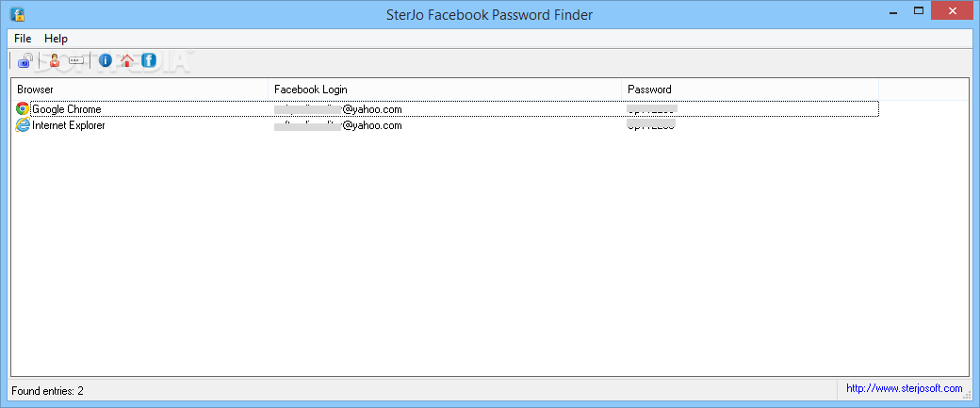Image resolution: width=980 pixels, height=408 pixels.
Task: Open the File menu
Action: click(x=23, y=39)
